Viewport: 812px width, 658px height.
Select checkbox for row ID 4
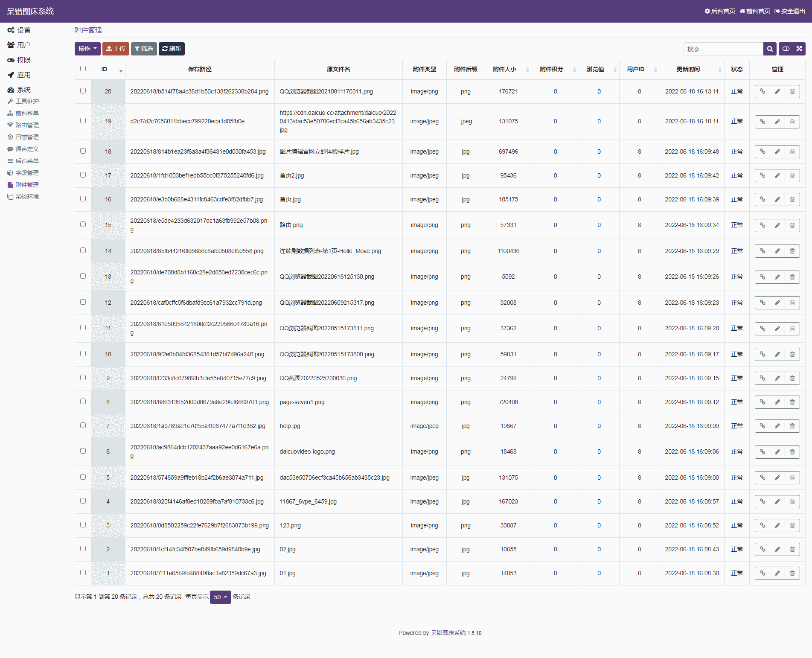point(83,501)
